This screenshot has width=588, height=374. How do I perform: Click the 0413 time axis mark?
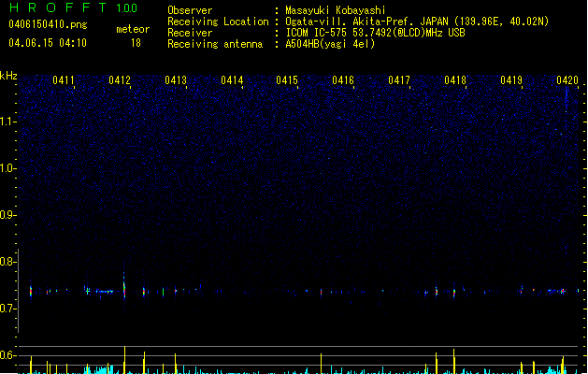(x=176, y=80)
